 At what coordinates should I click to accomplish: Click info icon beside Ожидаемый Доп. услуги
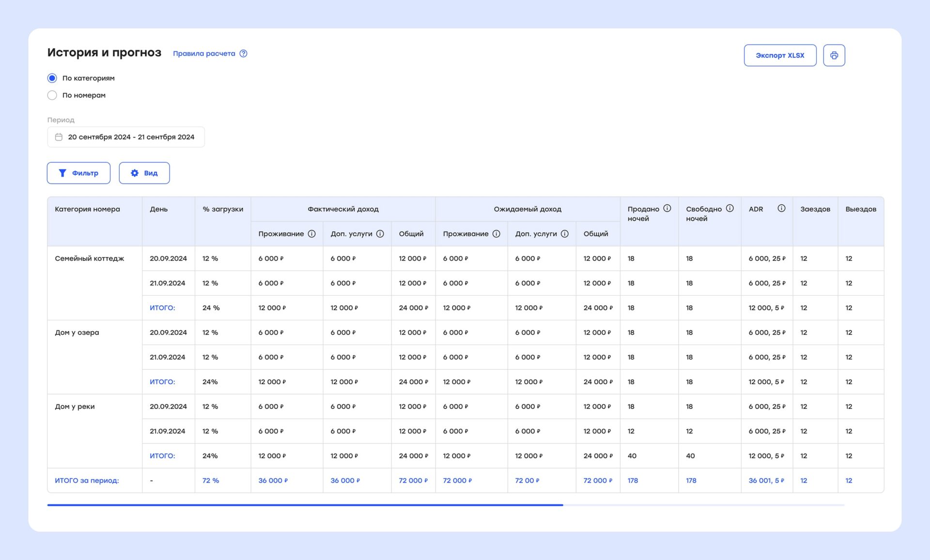tap(564, 234)
